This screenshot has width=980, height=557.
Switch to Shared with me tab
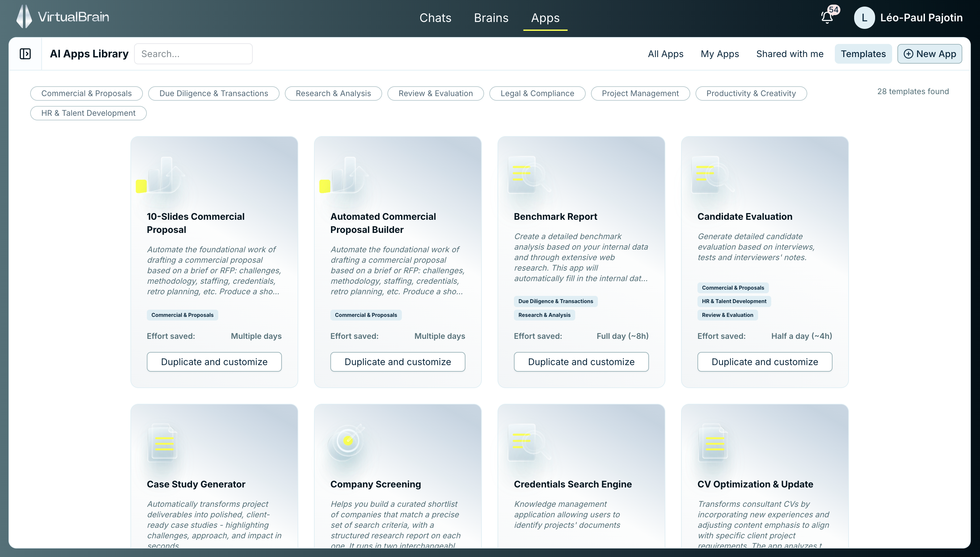790,54
